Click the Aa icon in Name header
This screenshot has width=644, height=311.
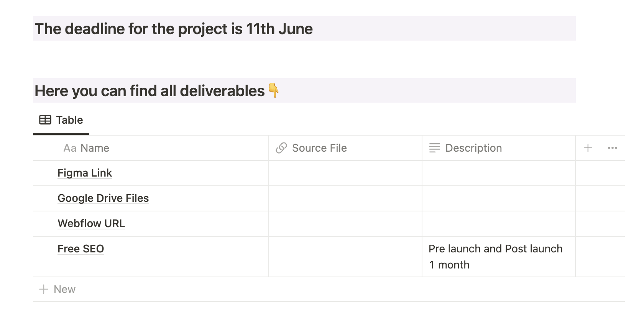[70, 148]
